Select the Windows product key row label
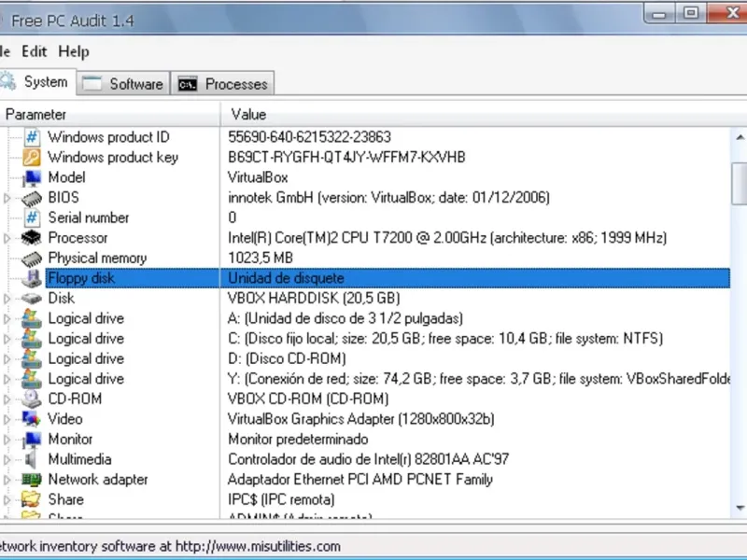Screen dimensions: 747x560 (113, 157)
